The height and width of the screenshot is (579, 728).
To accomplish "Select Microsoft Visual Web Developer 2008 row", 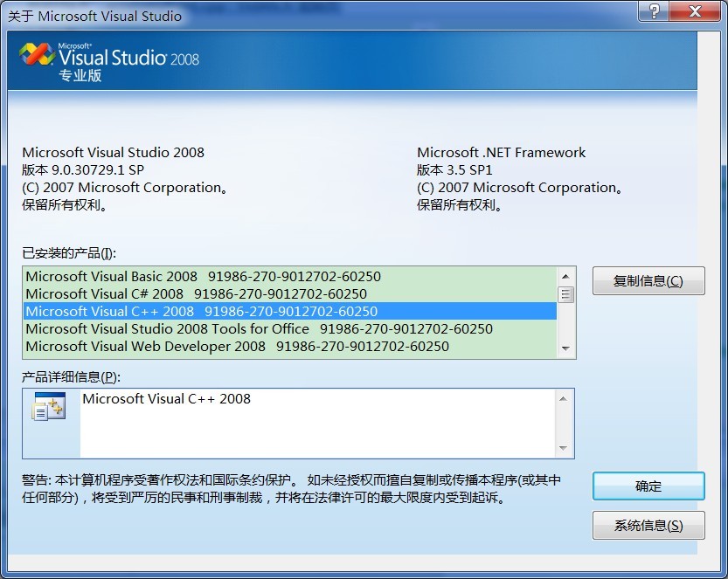I will tap(290, 347).
